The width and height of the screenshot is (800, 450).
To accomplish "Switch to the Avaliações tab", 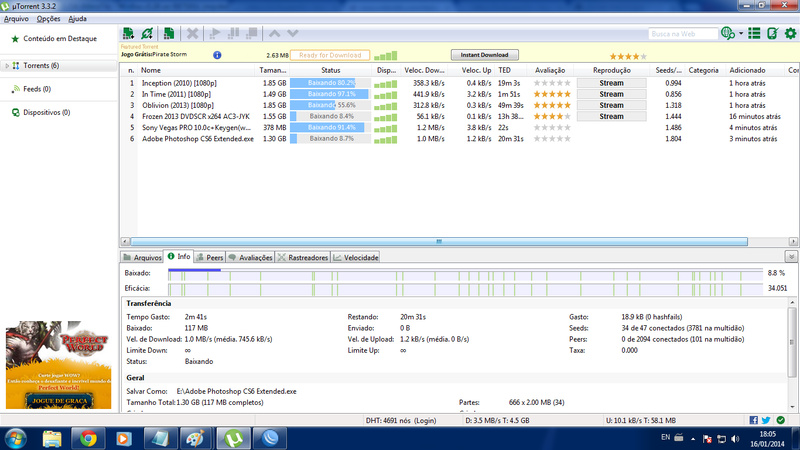I will click(250, 258).
